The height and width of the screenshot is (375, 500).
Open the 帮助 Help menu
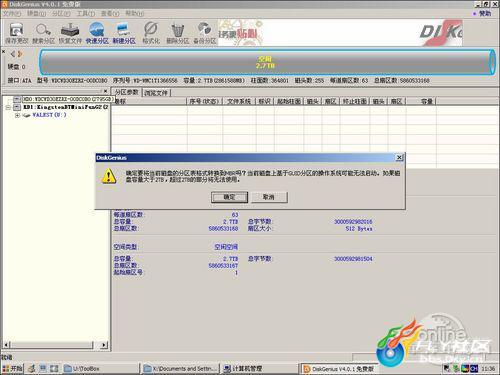(135, 13)
